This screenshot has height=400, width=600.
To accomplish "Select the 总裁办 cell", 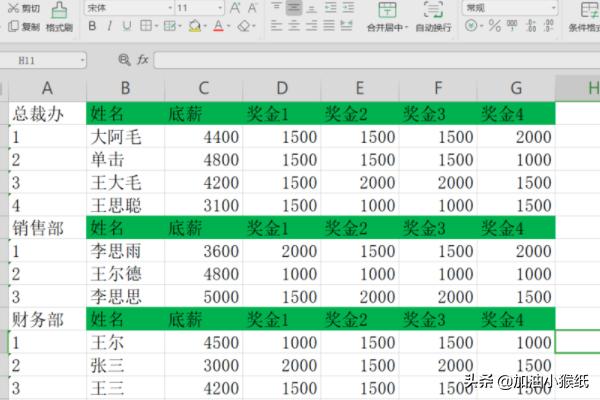I will click(47, 113).
